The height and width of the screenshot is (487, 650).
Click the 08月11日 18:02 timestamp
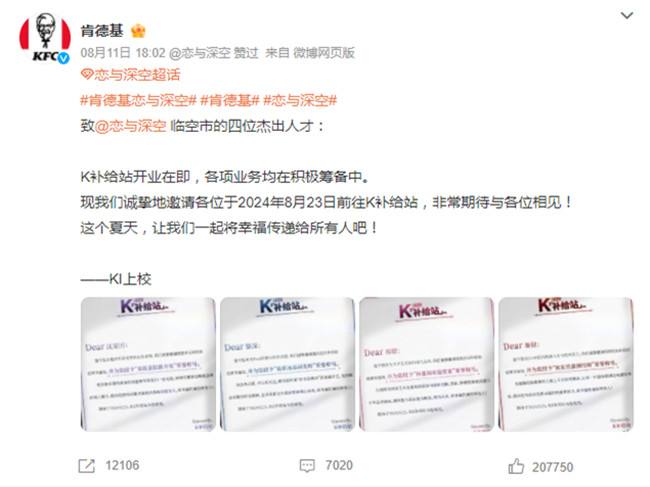(123, 53)
